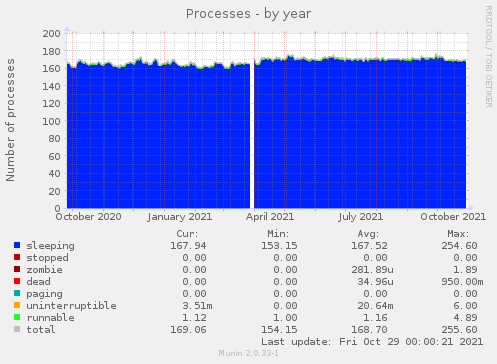This screenshot has height=364, width=497.
Task: Click sleeping maximum value 254.60
Action: (x=459, y=246)
